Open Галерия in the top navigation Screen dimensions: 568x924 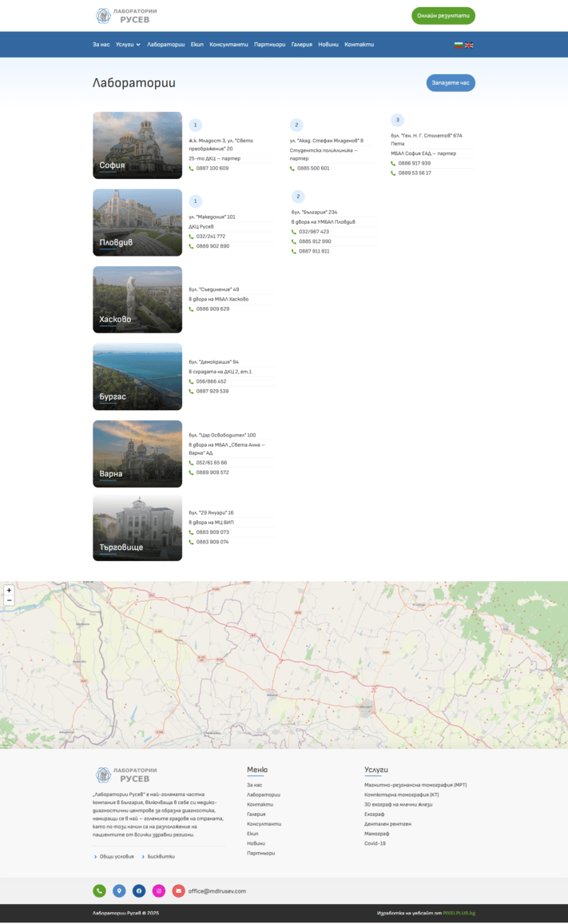pos(302,45)
